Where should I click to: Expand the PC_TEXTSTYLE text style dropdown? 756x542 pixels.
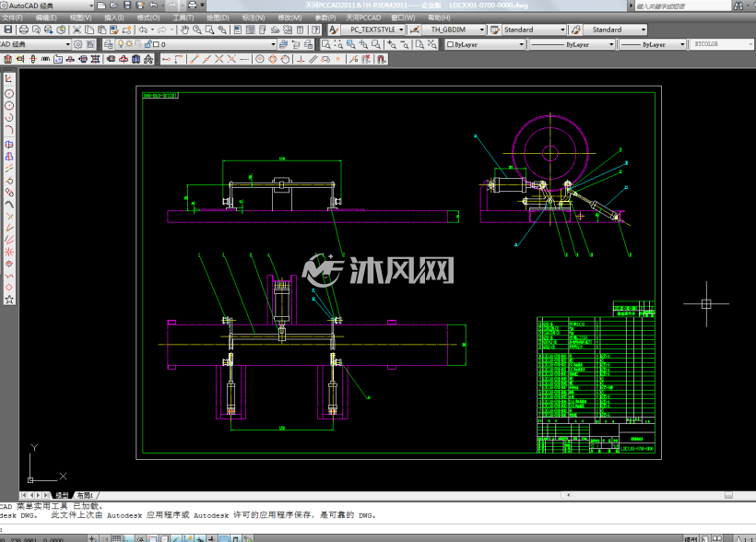click(401, 29)
